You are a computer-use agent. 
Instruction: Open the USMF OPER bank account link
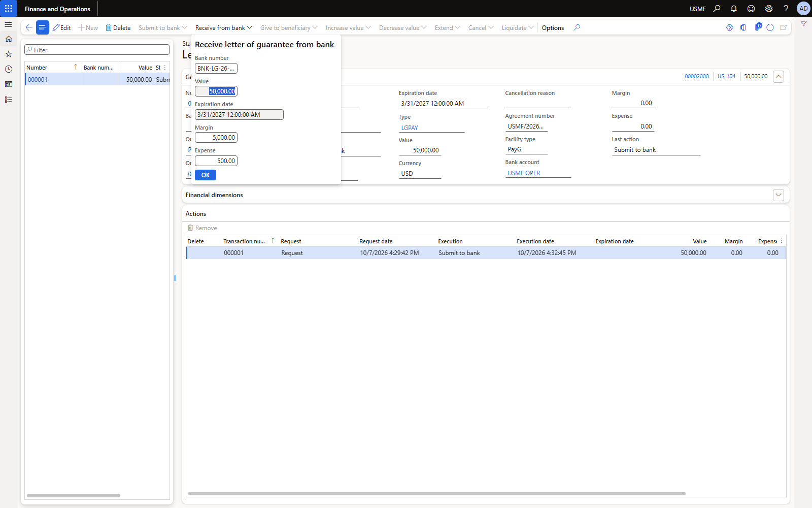click(524, 173)
